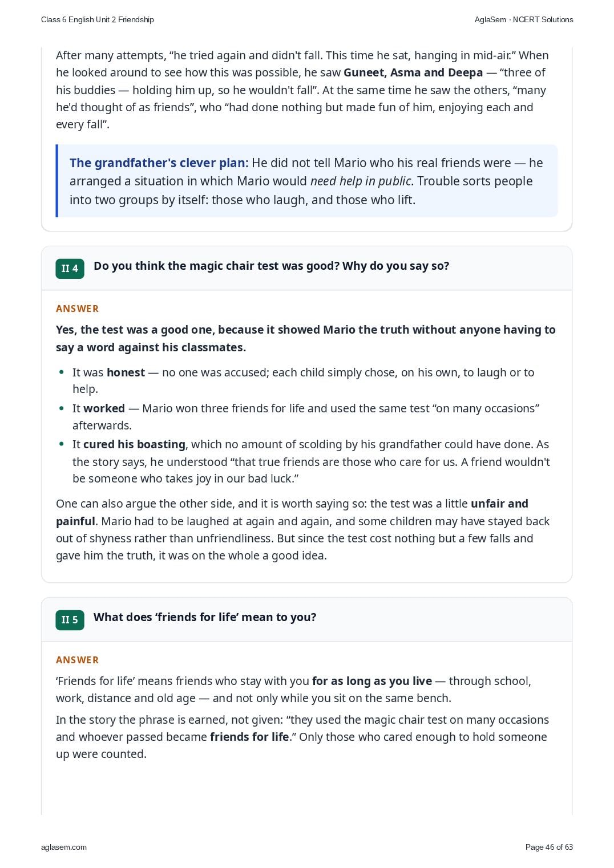Click the bold phrase 'cured his boasting'
Screen dimensions: 614x868
(x=134, y=444)
